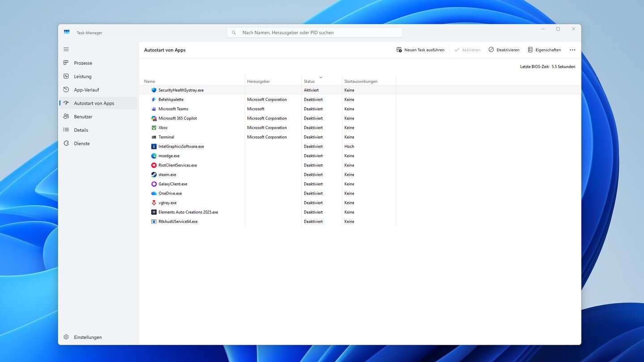Sort list by Name column header
Viewport: 644px width, 362px height.
(150, 81)
